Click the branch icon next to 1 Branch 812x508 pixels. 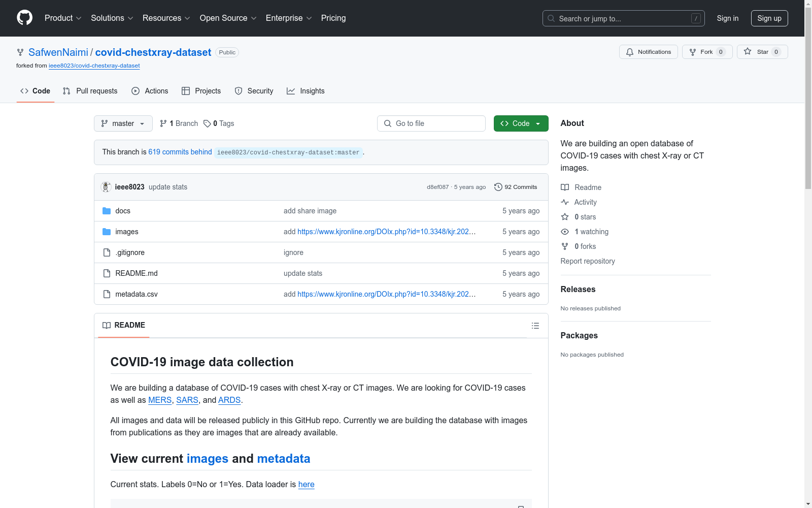(163, 123)
